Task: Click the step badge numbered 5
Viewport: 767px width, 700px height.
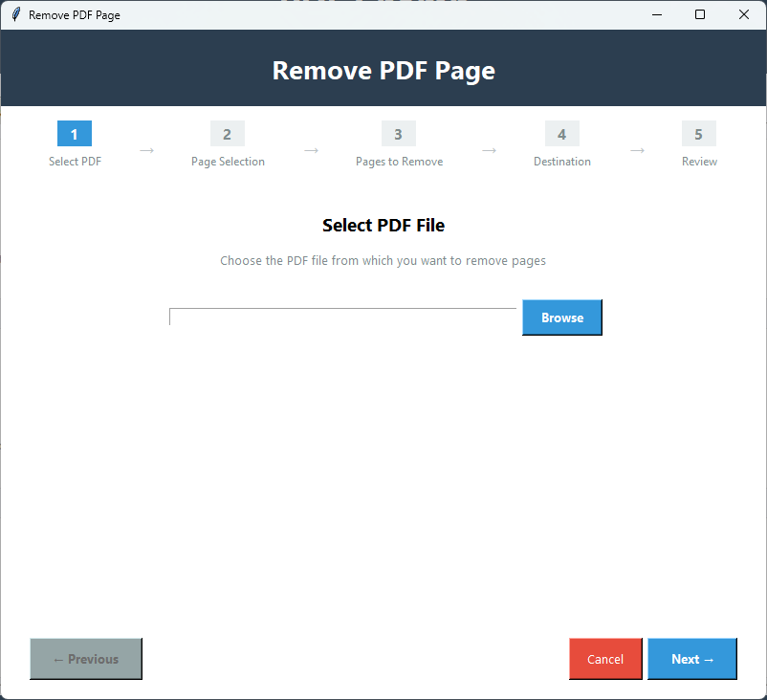Action: tap(698, 134)
